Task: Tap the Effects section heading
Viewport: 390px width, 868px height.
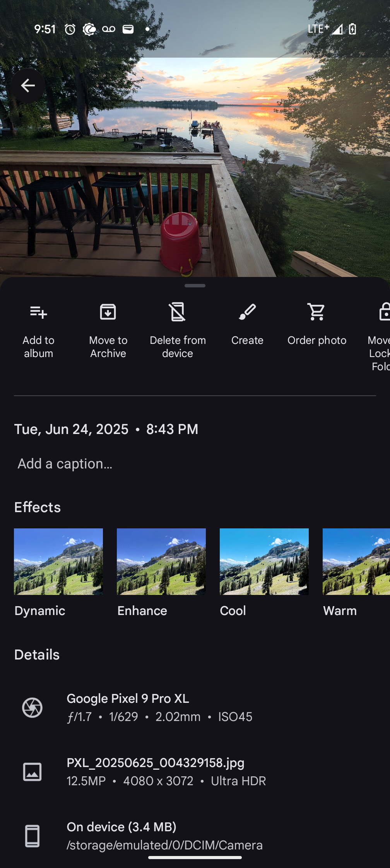Action: [x=38, y=507]
